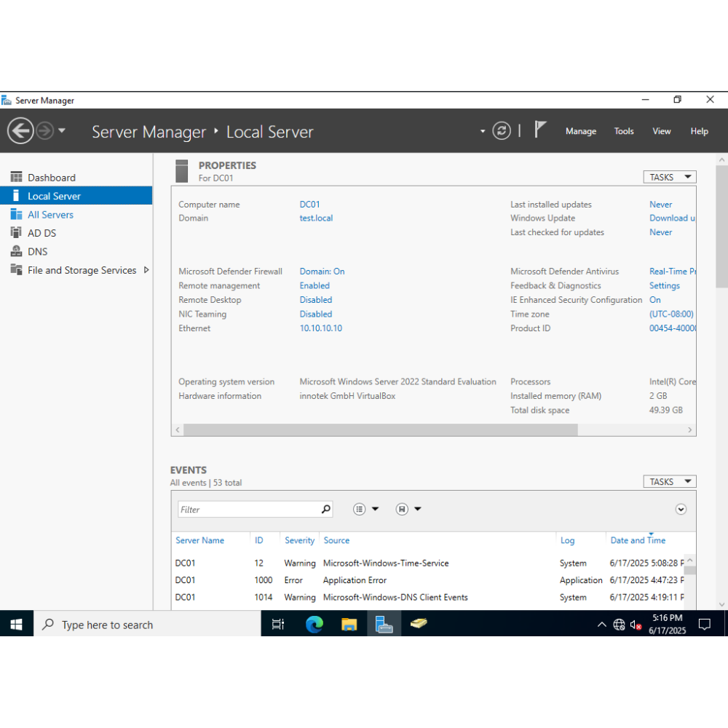Click the AD DS sidebar icon

16,232
